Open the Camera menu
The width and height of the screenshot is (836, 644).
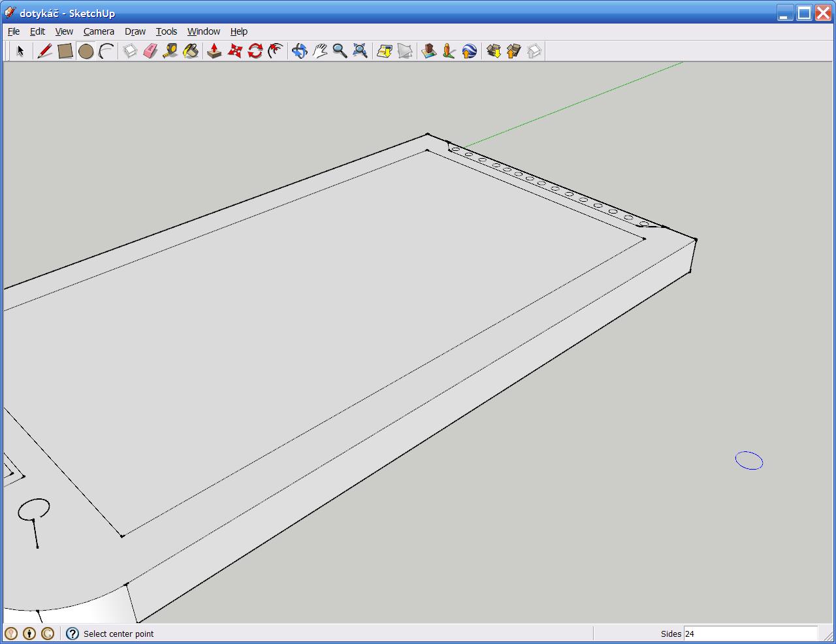(99, 31)
